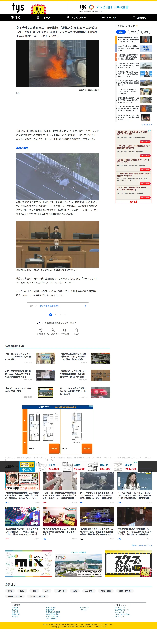
Task: Click the シェア share icon
Action: point(76,330)
